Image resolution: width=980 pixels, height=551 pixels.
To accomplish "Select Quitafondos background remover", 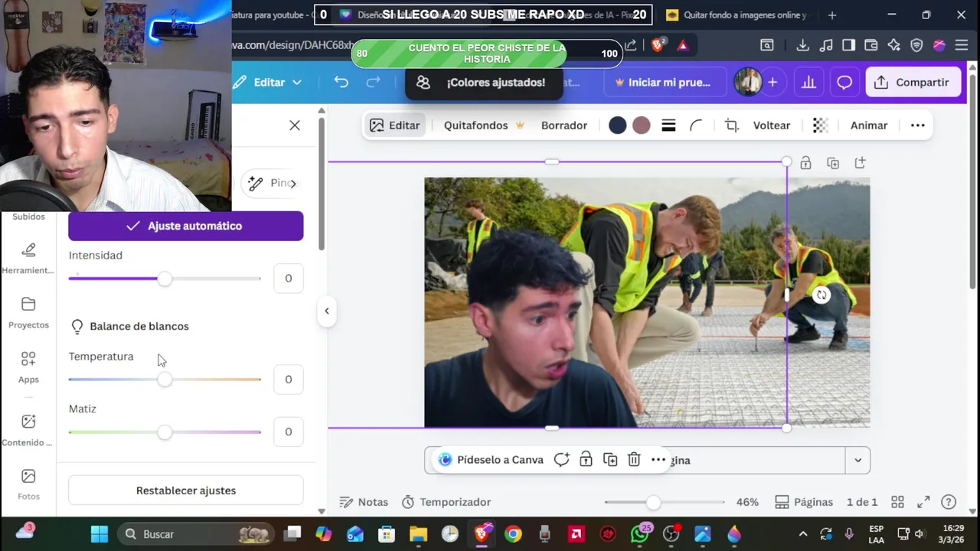I will click(484, 126).
